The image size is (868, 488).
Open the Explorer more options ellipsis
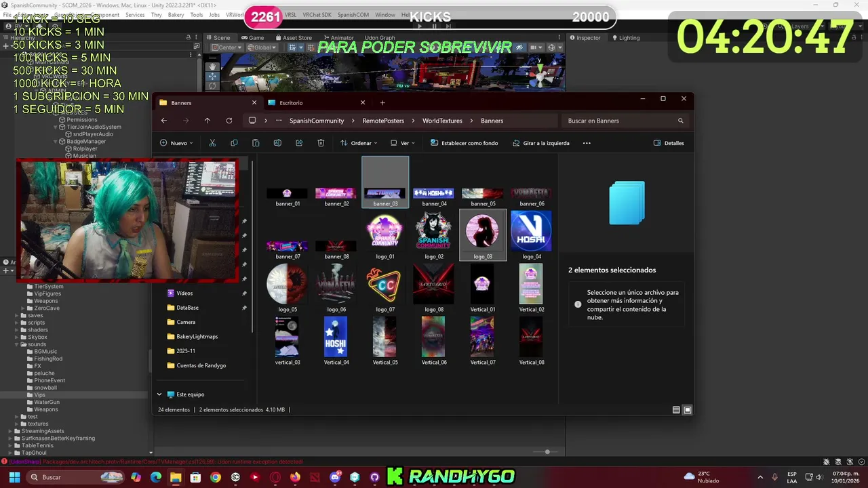coord(587,143)
